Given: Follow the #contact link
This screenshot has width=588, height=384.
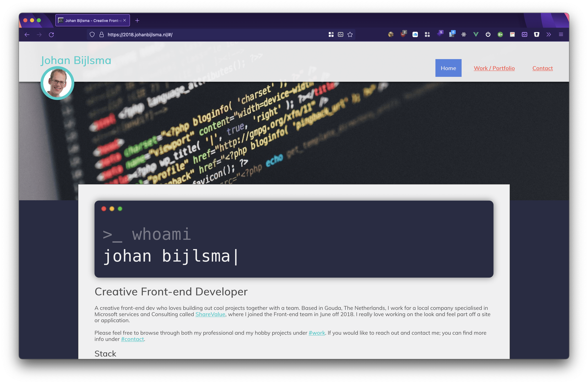Looking at the screenshot, I should 132,339.
